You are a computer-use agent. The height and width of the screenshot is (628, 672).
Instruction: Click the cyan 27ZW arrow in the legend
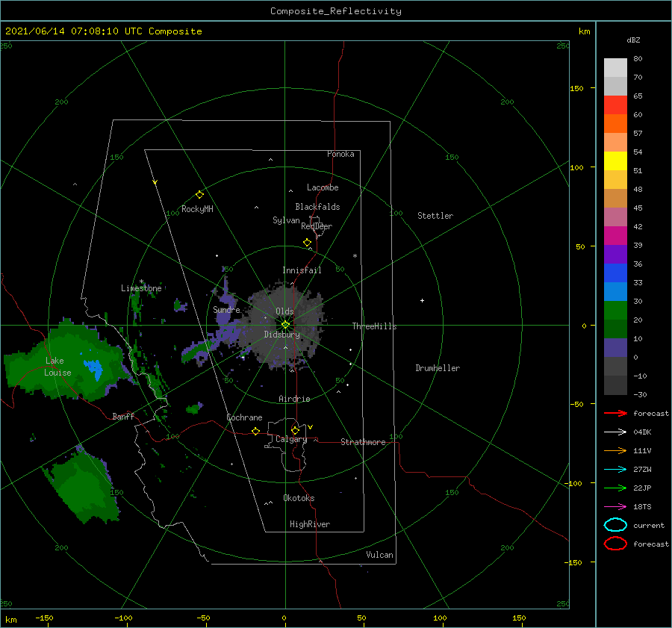615,470
